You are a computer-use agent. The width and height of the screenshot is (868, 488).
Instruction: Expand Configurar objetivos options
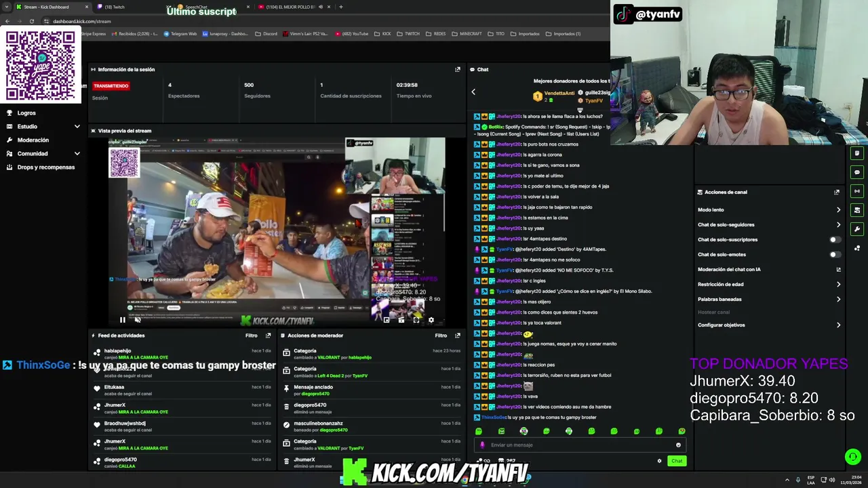(838, 325)
